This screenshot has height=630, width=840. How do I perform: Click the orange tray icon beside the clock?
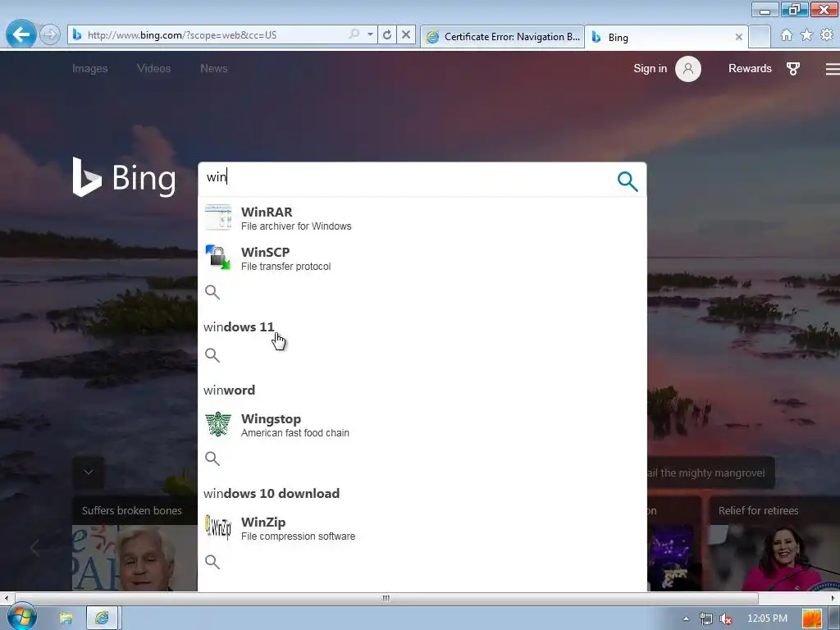811,619
